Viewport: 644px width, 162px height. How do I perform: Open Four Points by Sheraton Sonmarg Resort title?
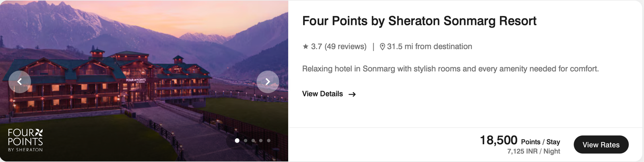(419, 21)
